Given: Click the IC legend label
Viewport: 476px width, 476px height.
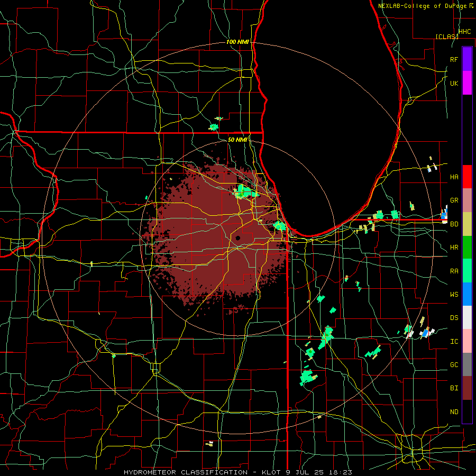Looking at the screenshot, I should coord(454,342).
